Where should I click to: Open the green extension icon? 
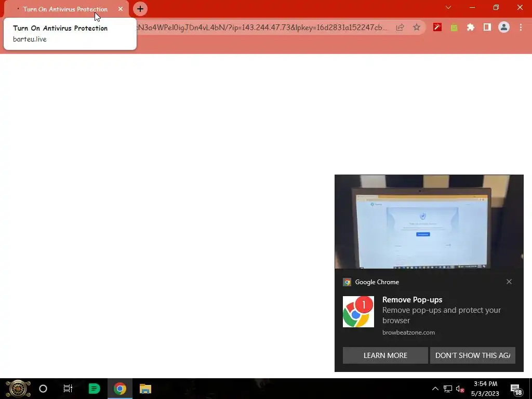click(x=454, y=28)
